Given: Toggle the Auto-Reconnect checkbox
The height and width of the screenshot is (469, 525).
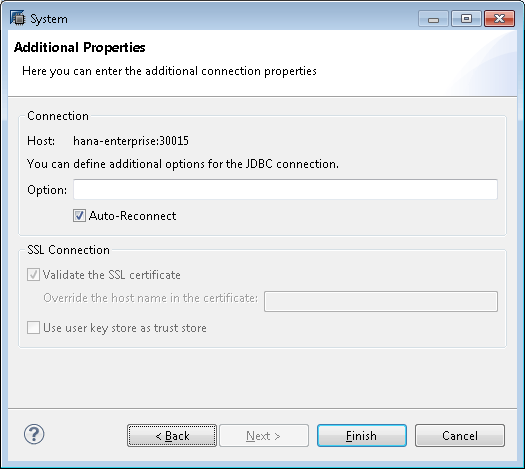Looking at the screenshot, I should pos(79,216).
